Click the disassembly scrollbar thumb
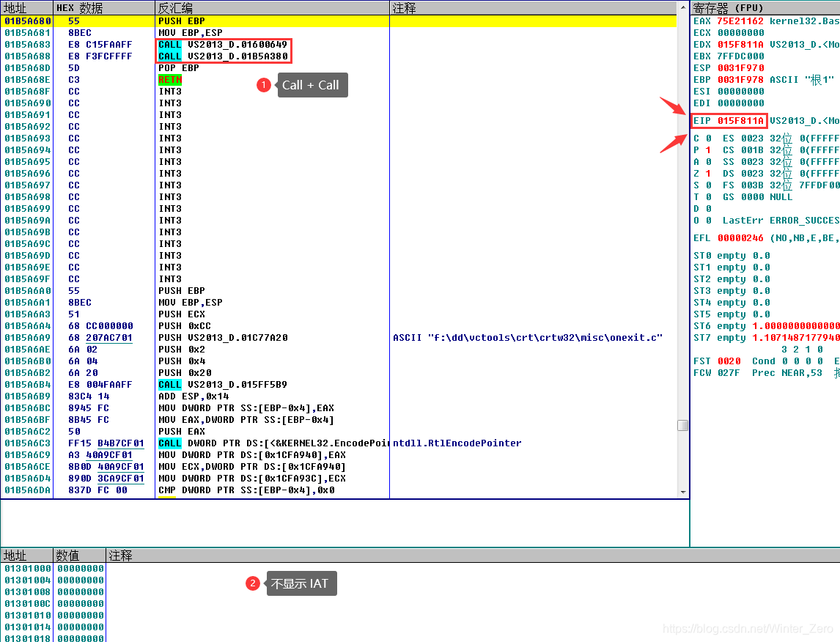 (683, 426)
